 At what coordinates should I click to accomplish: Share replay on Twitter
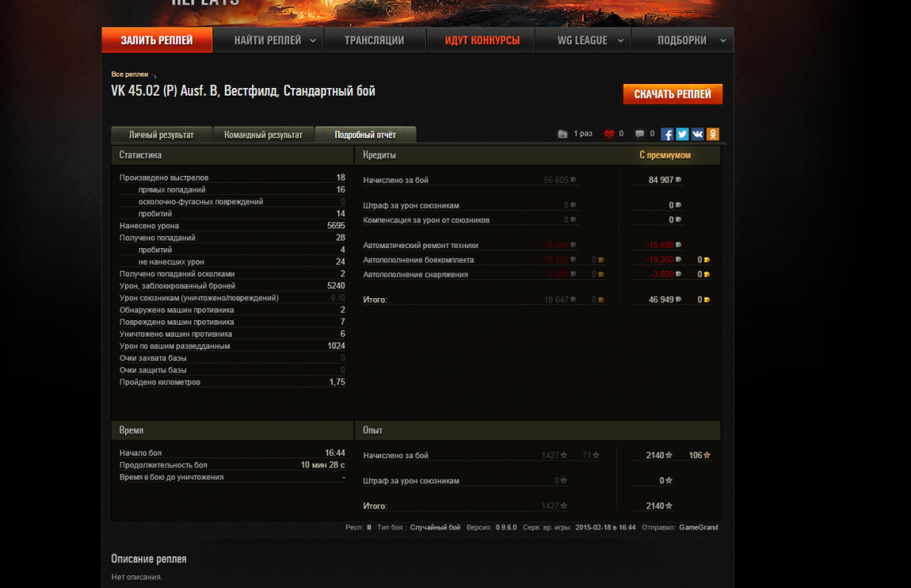pyautogui.click(x=682, y=134)
